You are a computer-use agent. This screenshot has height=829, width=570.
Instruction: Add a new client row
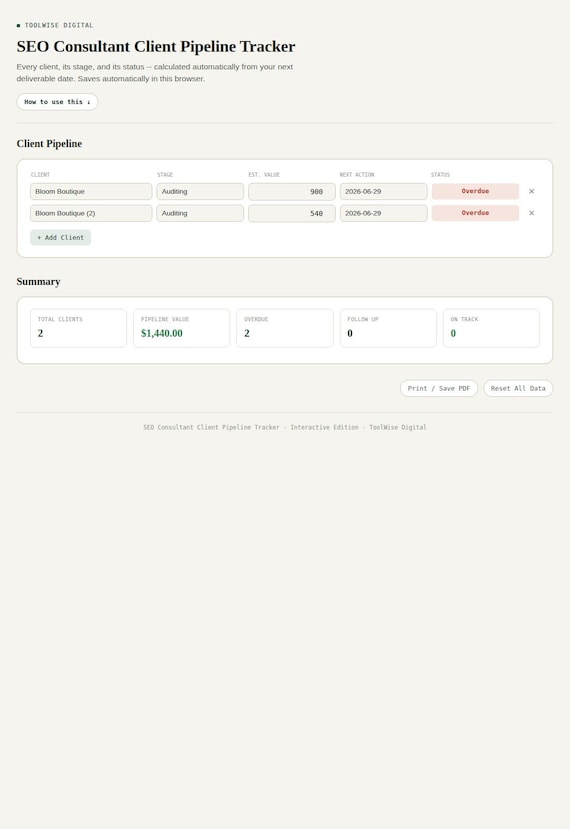point(60,237)
